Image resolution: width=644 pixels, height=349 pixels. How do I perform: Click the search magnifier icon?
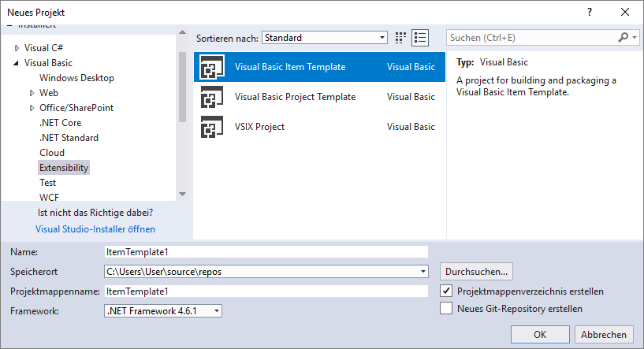624,37
